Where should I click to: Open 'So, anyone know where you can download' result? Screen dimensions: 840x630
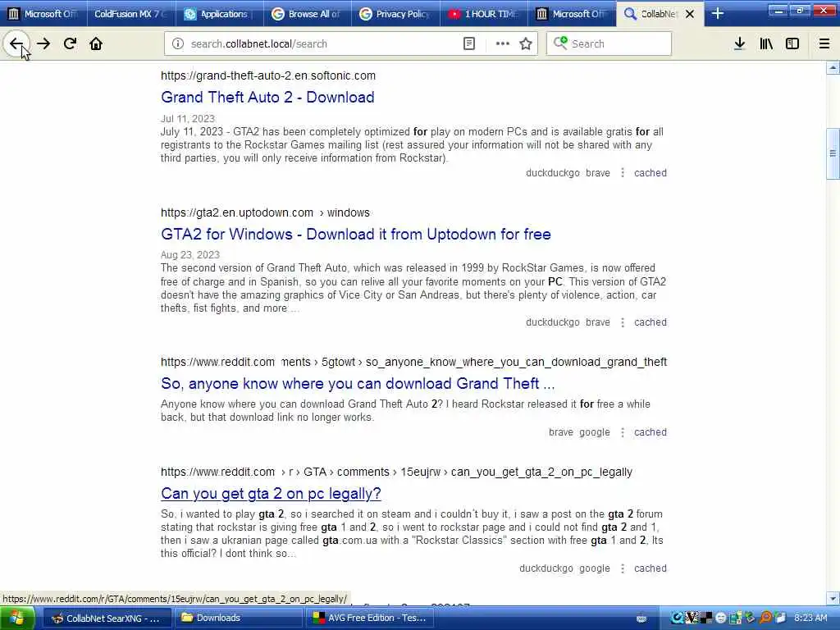pyautogui.click(x=358, y=384)
